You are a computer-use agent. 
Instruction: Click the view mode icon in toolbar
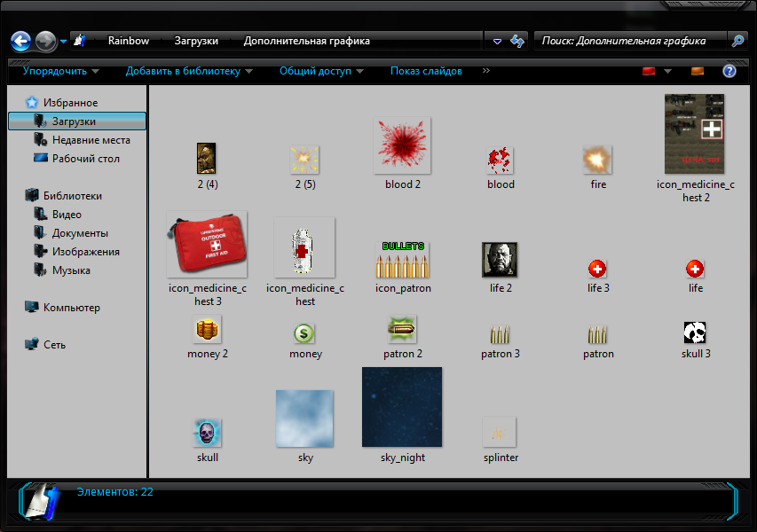click(x=648, y=71)
